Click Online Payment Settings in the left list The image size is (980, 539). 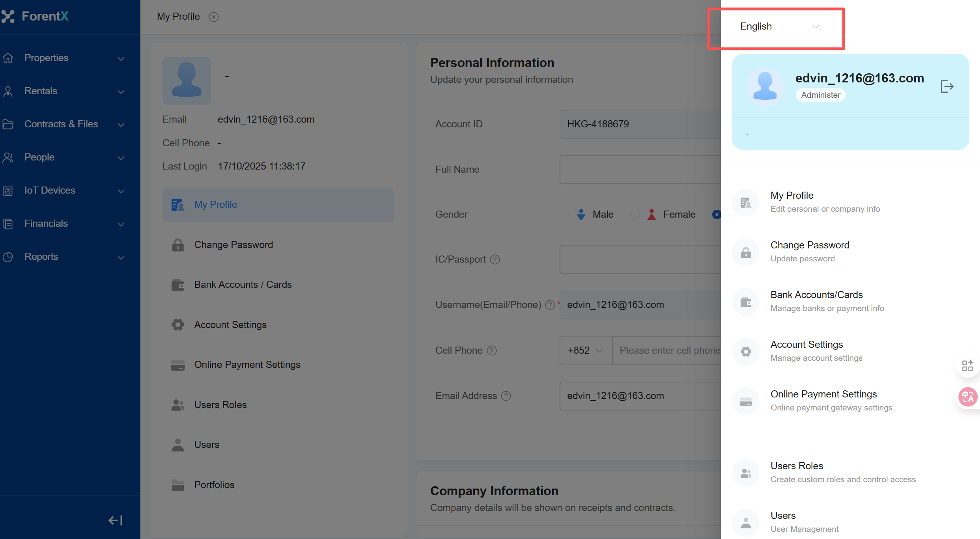click(x=247, y=365)
